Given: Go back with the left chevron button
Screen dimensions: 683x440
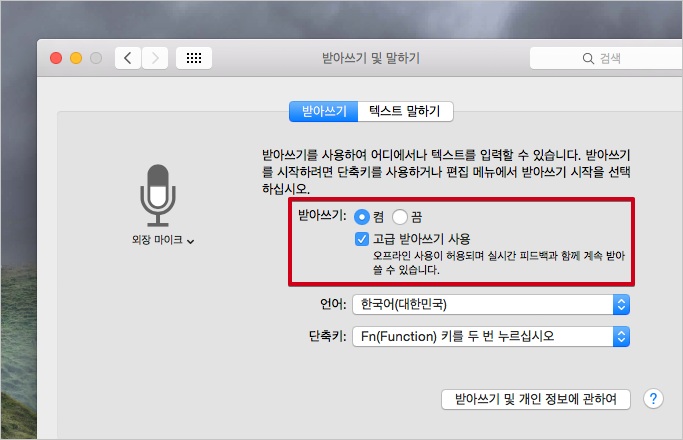Looking at the screenshot, I should [x=128, y=58].
